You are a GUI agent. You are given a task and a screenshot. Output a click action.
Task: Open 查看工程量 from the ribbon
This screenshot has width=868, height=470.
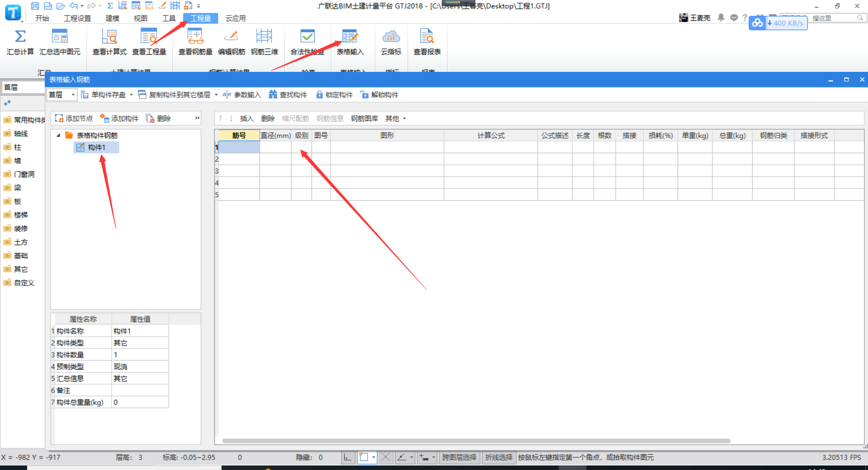point(149,42)
